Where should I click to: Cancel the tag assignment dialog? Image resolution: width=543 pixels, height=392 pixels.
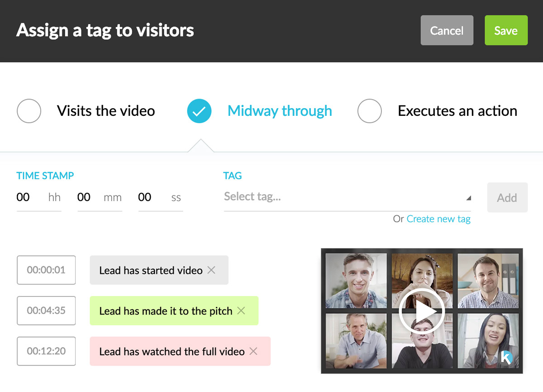coord(447,30)
